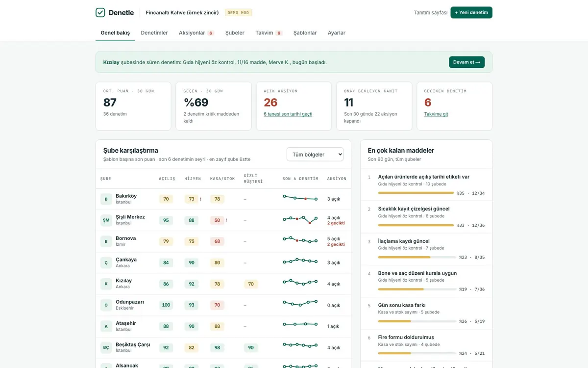
Task: Click the HİJYEN column header
Action: [193, 179]
